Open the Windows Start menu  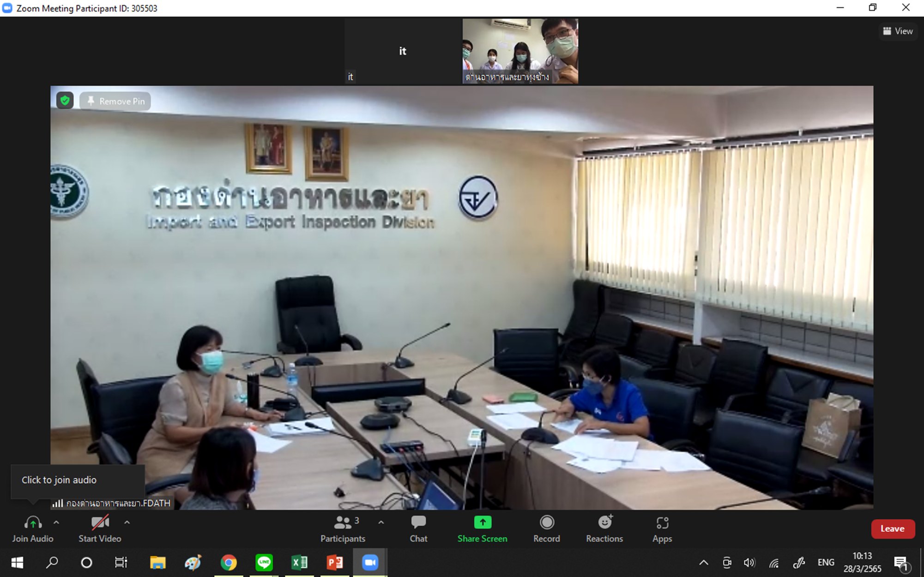click(x=17, y=563)
